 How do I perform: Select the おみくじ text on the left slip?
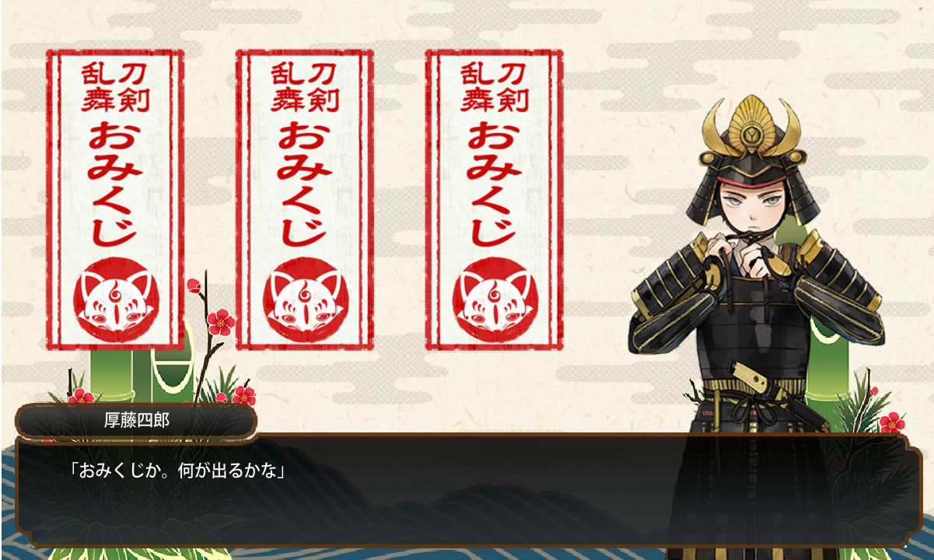(x=115, y=184)
